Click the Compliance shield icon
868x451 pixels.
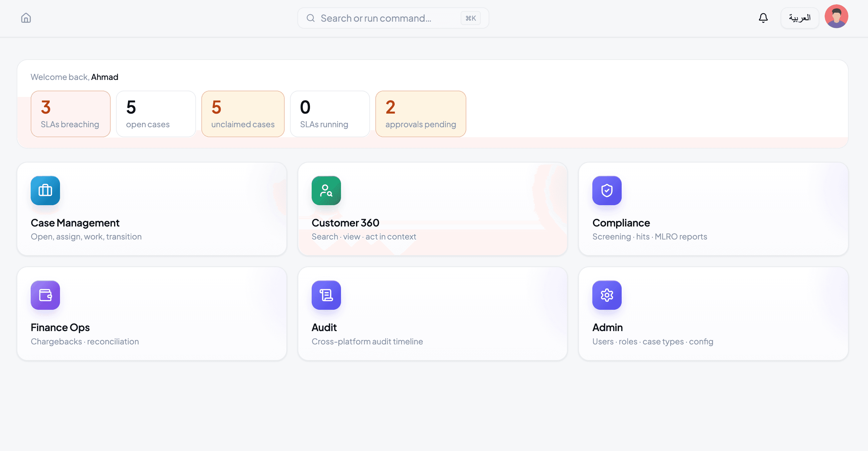click(607, 190)
